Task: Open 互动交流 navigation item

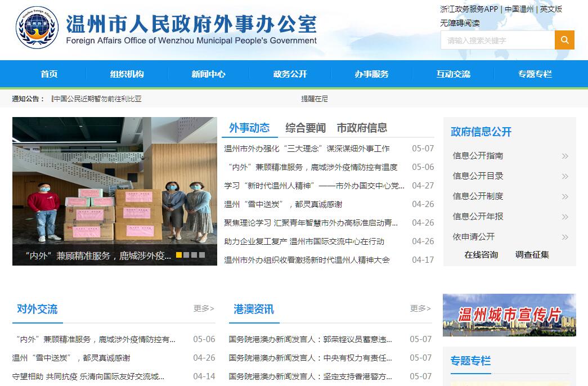Action: point(454,74)
